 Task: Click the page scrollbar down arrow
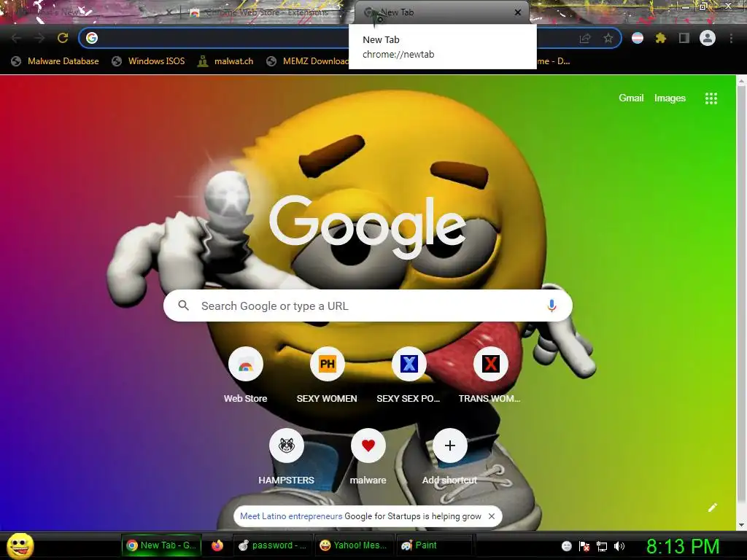pyautogui.click(x=741, y=525)
